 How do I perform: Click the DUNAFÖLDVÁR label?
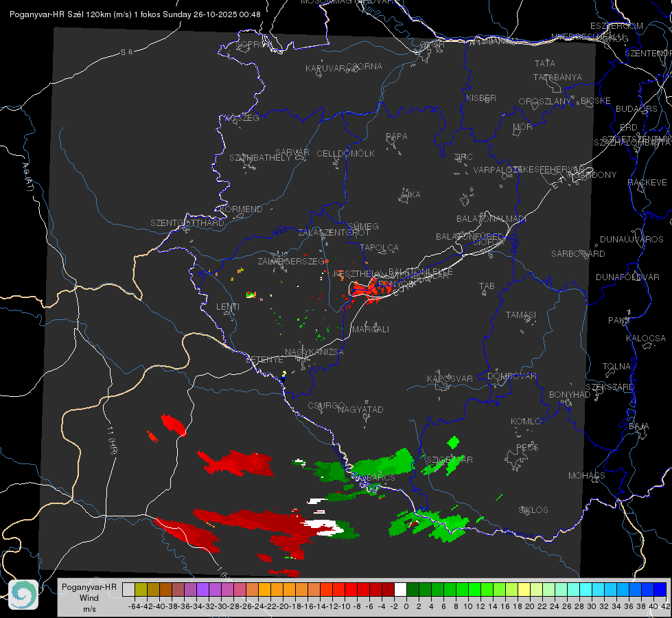point(627,277)
